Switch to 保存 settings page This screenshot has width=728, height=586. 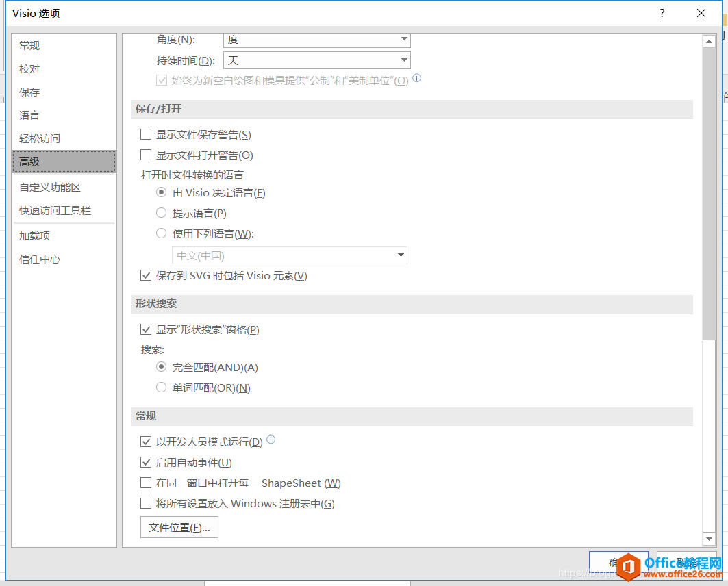(x=64, y=92)
